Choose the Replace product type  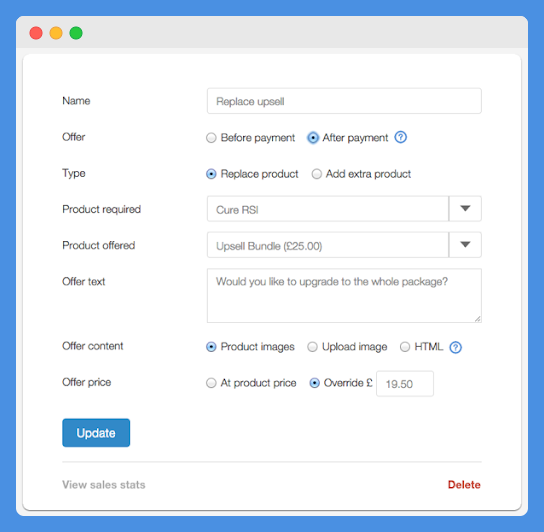pos(211,174)
